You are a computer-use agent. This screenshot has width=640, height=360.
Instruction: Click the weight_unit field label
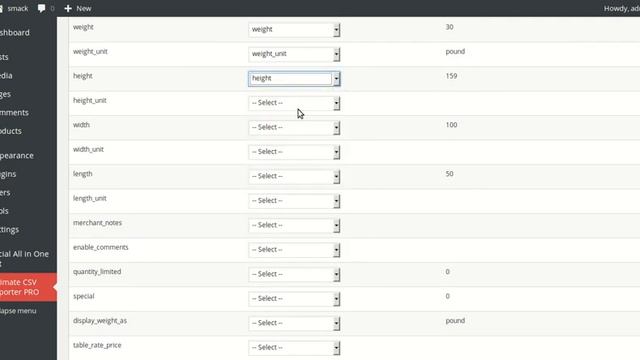pos(90,51)
